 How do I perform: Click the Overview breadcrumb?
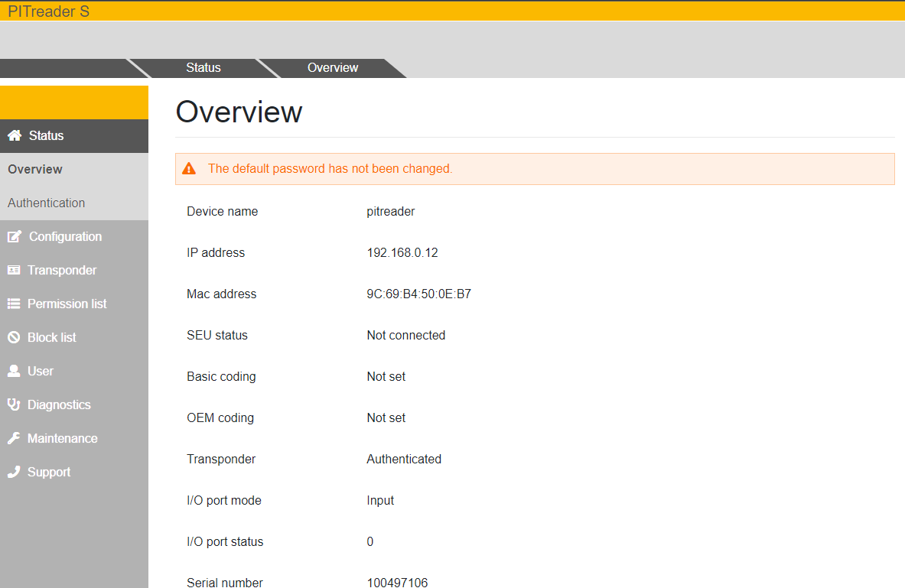coord(333,67)
